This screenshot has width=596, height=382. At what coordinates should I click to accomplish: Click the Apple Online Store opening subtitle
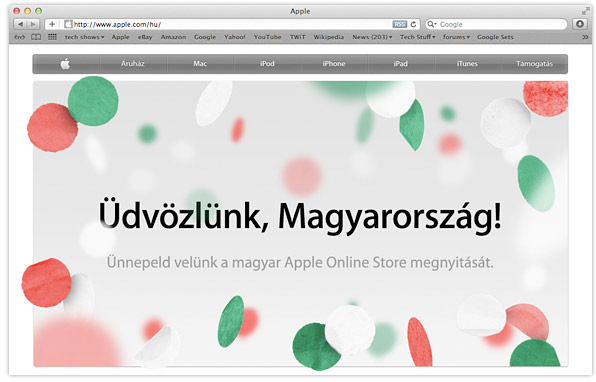click(300, 263)
